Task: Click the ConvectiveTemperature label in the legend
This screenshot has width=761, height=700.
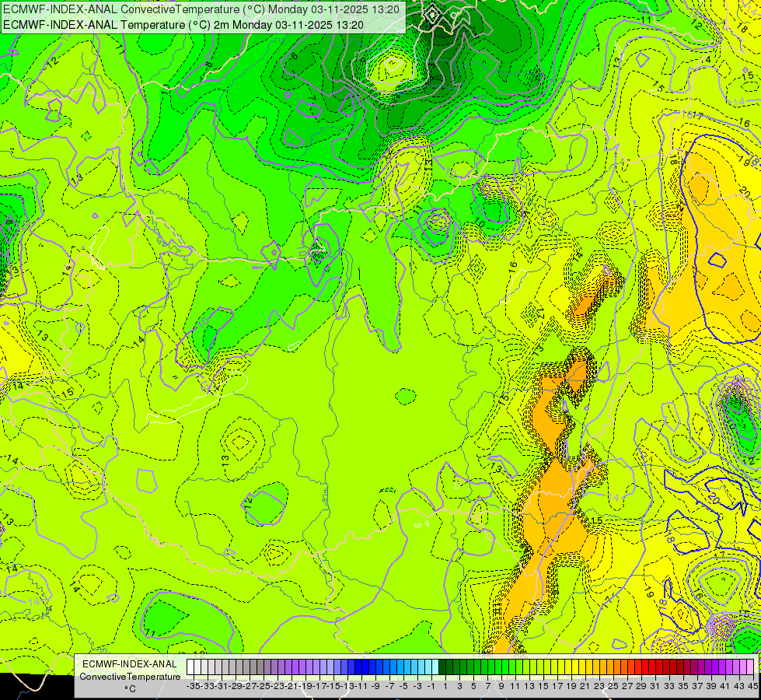Action: pyautogui.click(x=130, y=677)
